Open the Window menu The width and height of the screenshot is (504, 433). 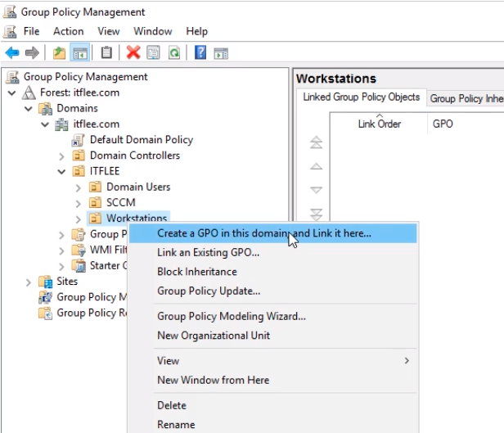pyautogui.click(x=153, y=31)
